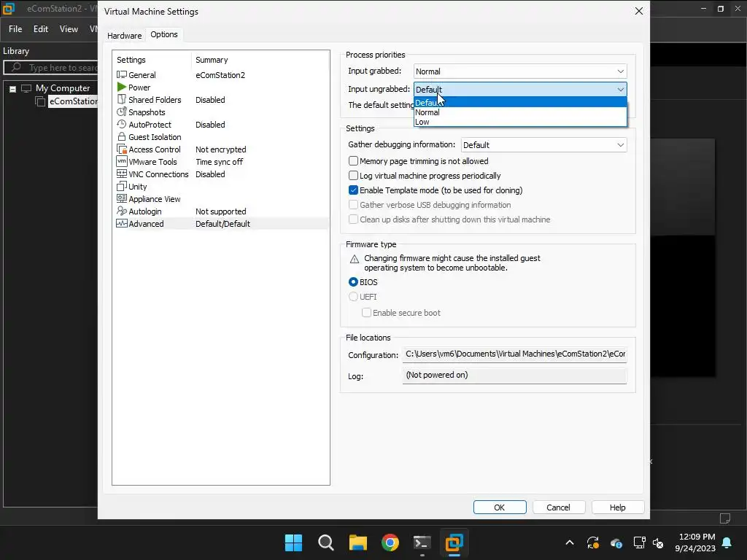Switch to the Options tab

tap(164, 34)
